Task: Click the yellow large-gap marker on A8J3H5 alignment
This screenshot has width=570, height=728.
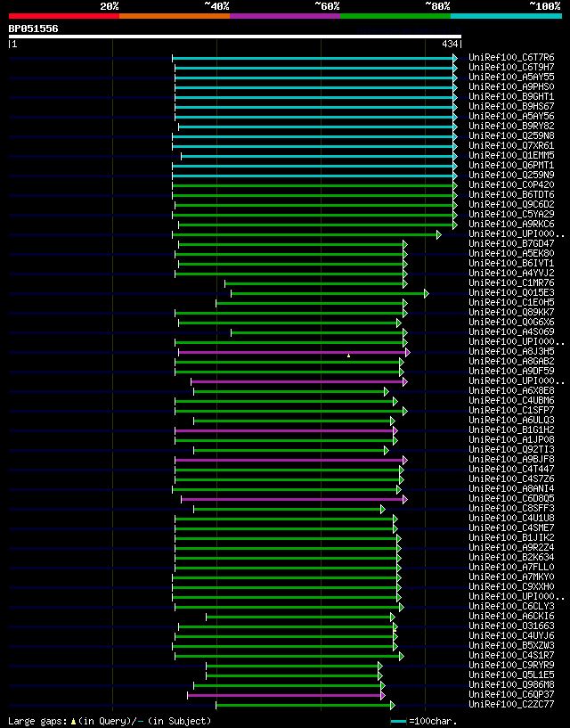Action: (348, 356)
